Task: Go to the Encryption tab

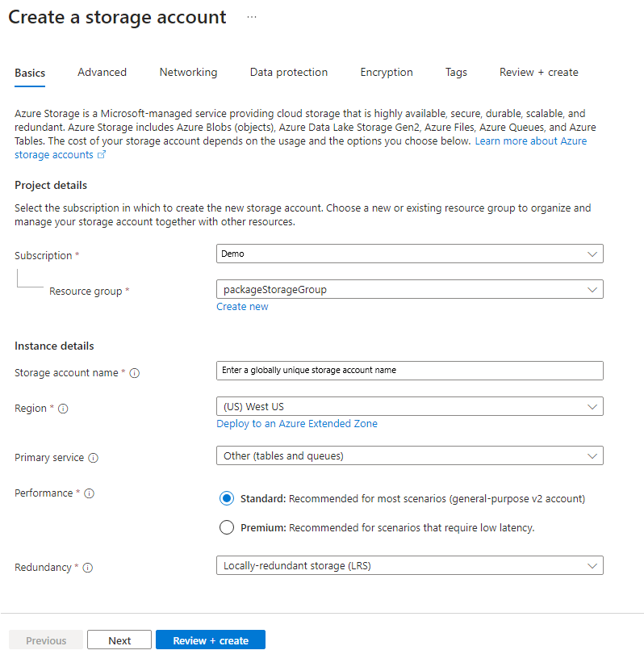Action: tap(386, 72)
